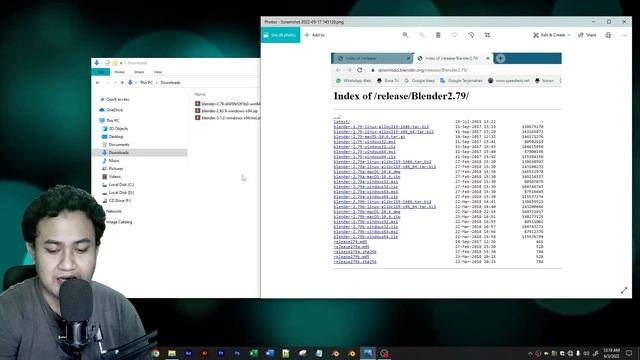This screenshot has height=360, width=640.
Task: Select Documents in navigation pane
Action: pyautogui.click(x=116, y=144)
